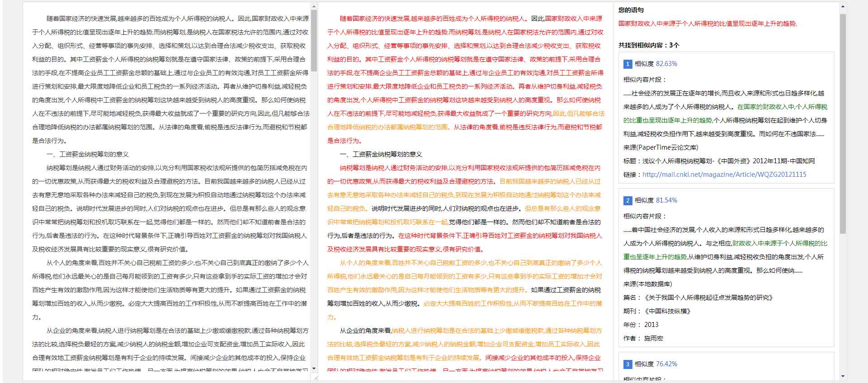Click red sentence starting 国家财政收入中来源 in middle panel
This screenshot has height=383, width=868.
point(573,19)
